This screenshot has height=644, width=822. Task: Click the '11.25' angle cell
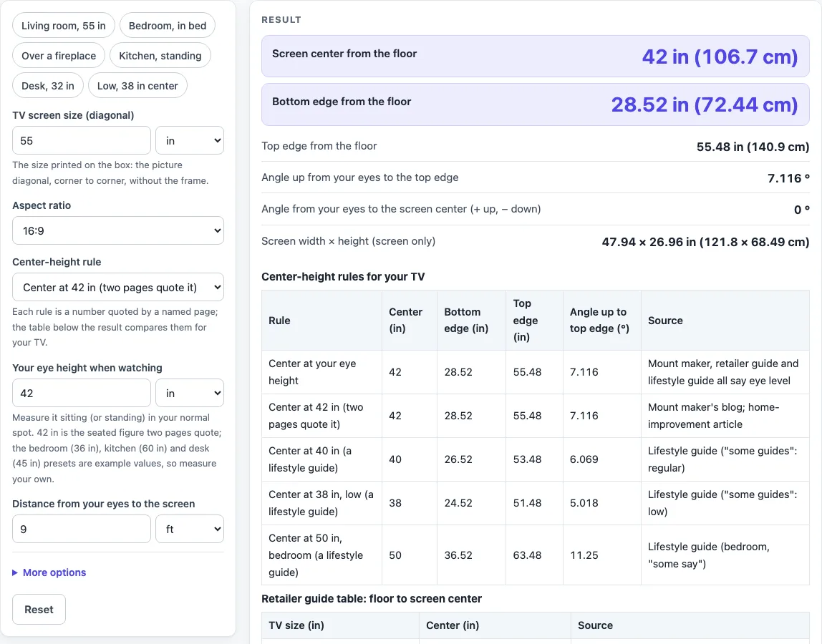click(x=601, y=555)
